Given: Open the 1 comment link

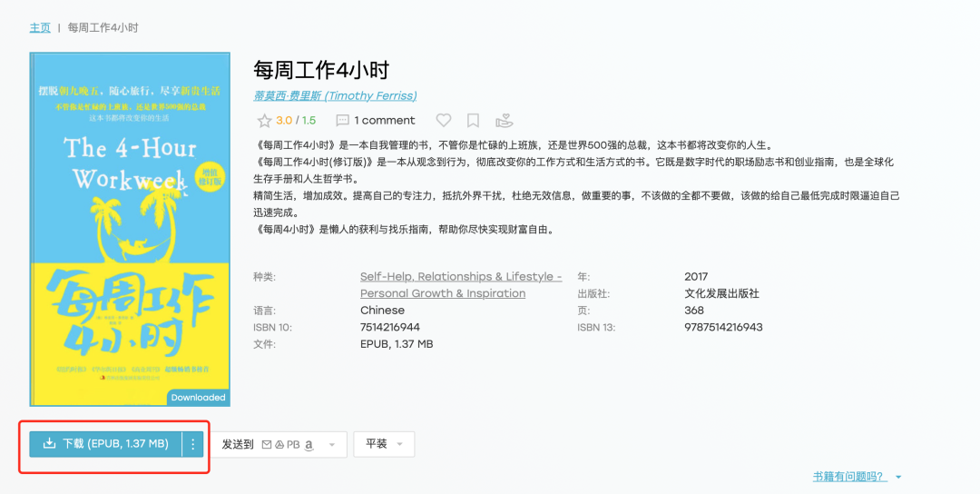Looking at the screenshot, I should [385, 121].
